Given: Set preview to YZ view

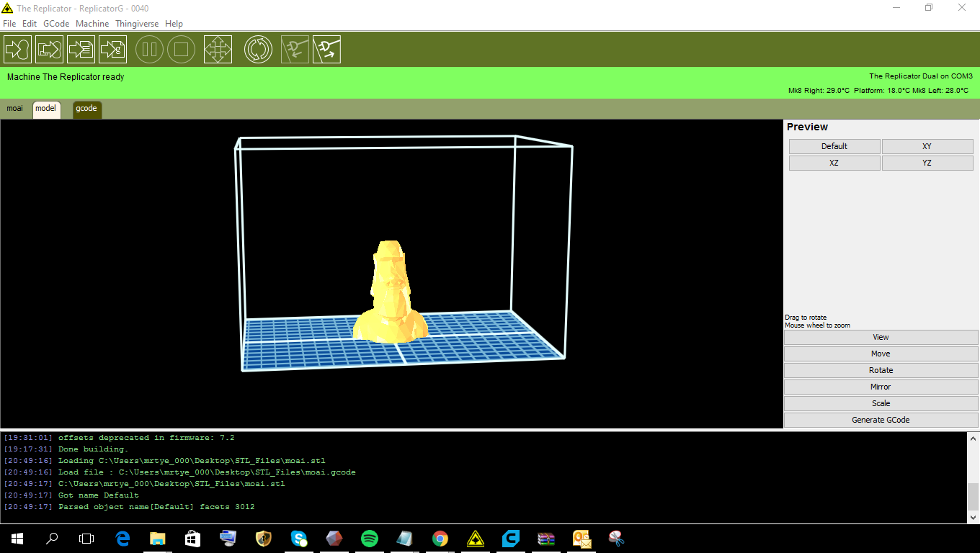Looking at the screenshot, I should click(927, 163).
